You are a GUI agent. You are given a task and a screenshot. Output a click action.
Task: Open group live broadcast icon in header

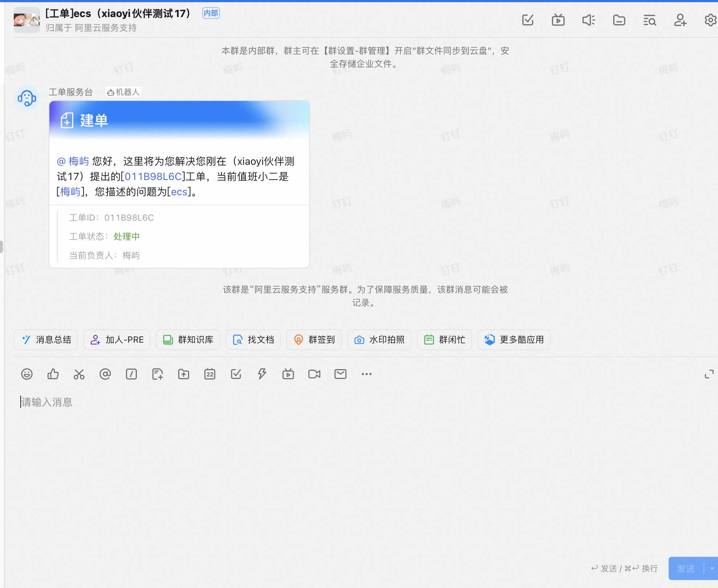pos(558,20)
